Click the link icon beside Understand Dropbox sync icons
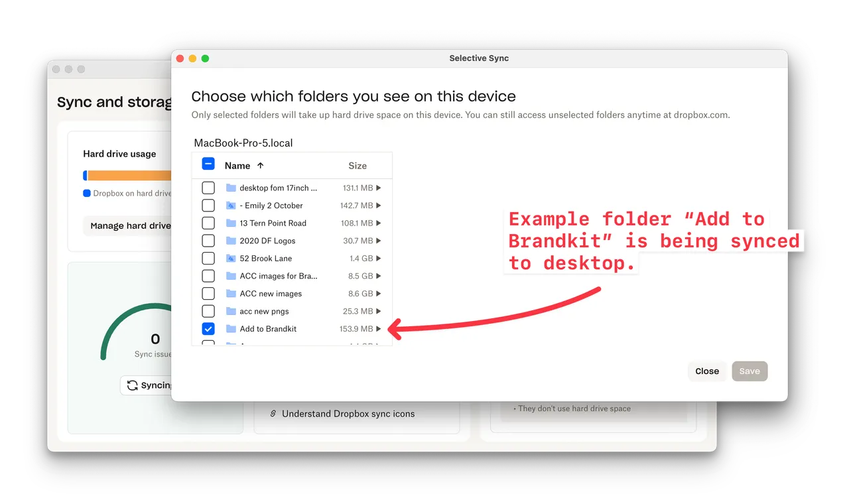The image size is (849, 504). [x=273, y=414]
